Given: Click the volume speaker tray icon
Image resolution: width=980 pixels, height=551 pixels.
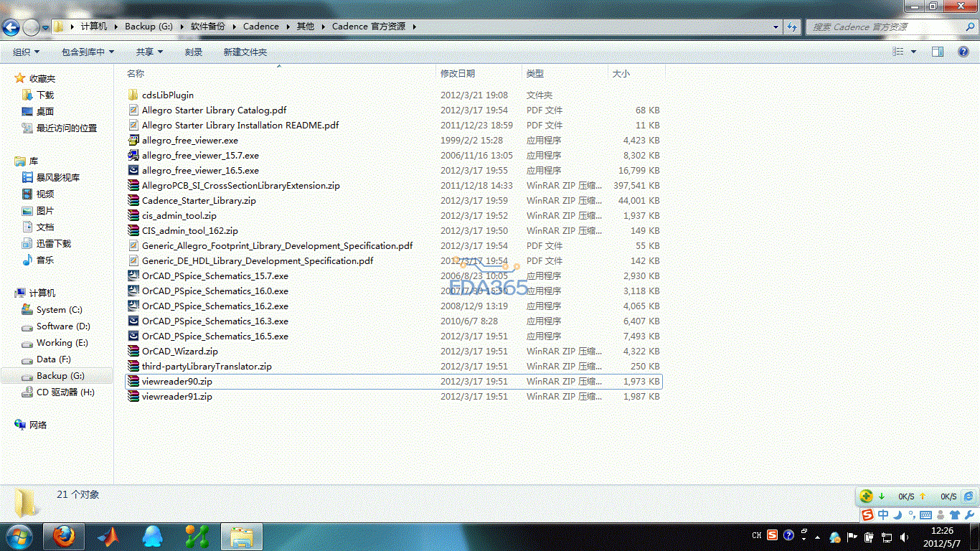Looking at the screenshot, I should pos(904,537).
